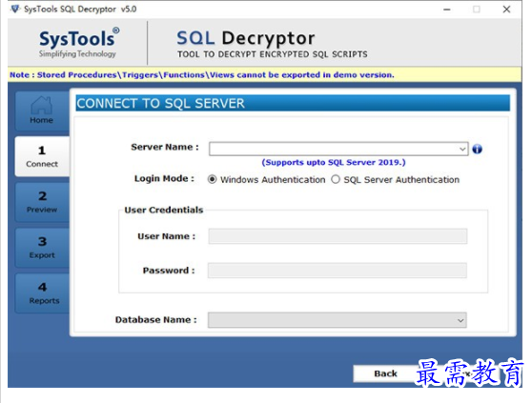The image size is (532, 403).
Task: Open step 2 Preview tab
Action: coord(42,202)
